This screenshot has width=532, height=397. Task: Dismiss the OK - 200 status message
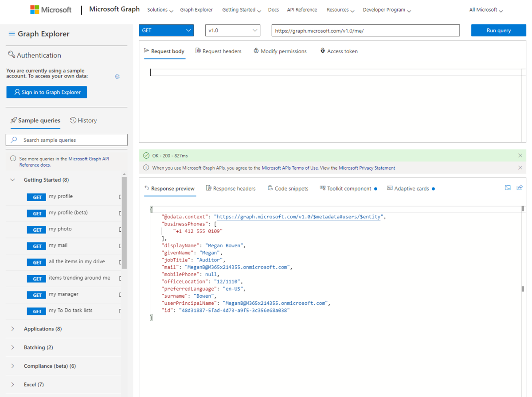point(520,156)
